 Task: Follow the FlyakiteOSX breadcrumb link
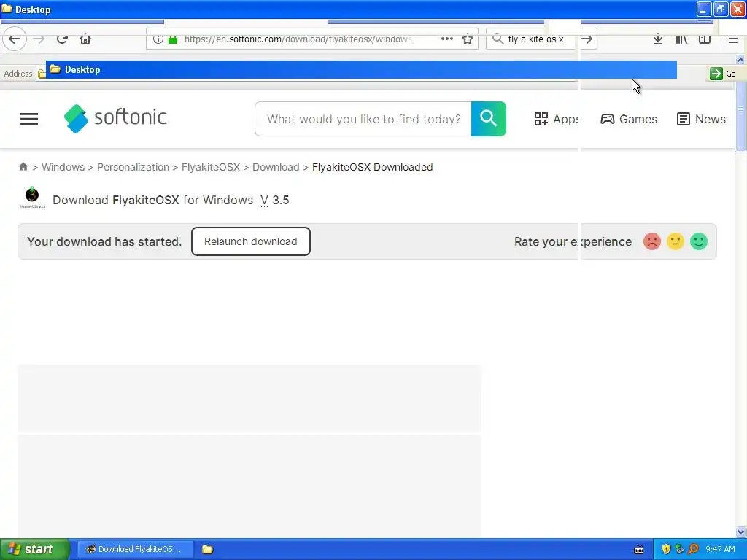[x=211, y=167]
